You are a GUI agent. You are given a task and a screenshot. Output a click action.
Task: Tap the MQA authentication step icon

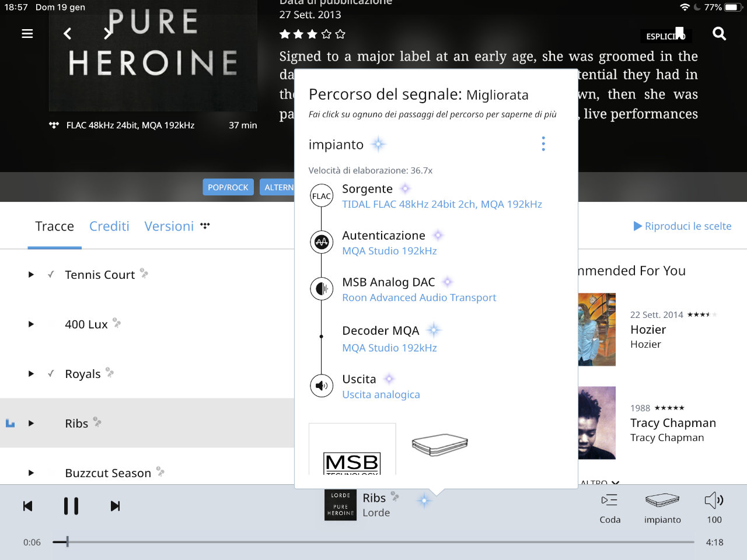point(322,242)
